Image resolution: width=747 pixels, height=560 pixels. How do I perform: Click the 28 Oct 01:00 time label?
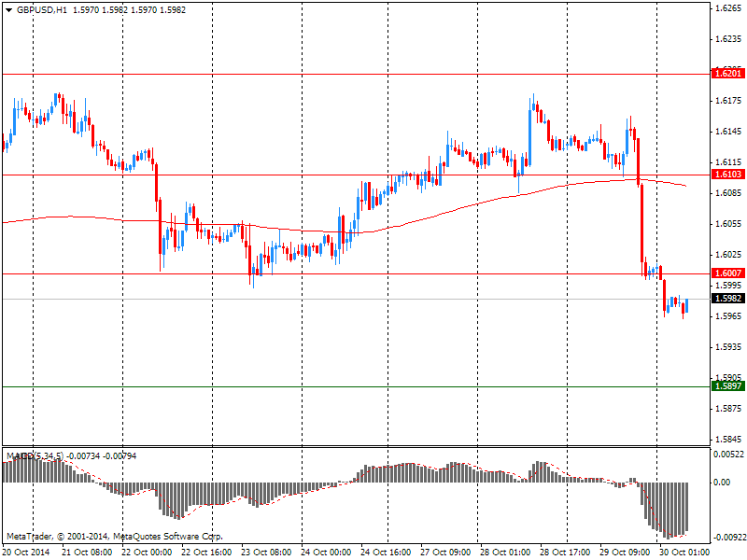click(x=505, y=552)
